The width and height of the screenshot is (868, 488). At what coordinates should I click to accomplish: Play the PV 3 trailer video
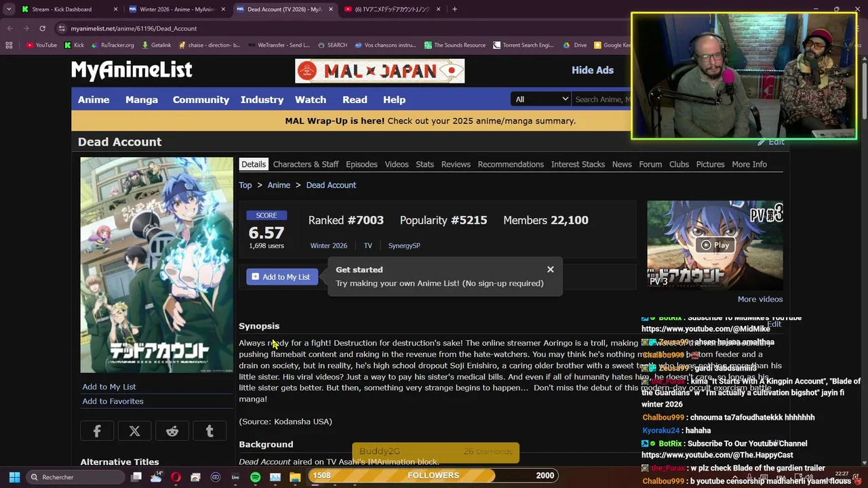point(715,245)
